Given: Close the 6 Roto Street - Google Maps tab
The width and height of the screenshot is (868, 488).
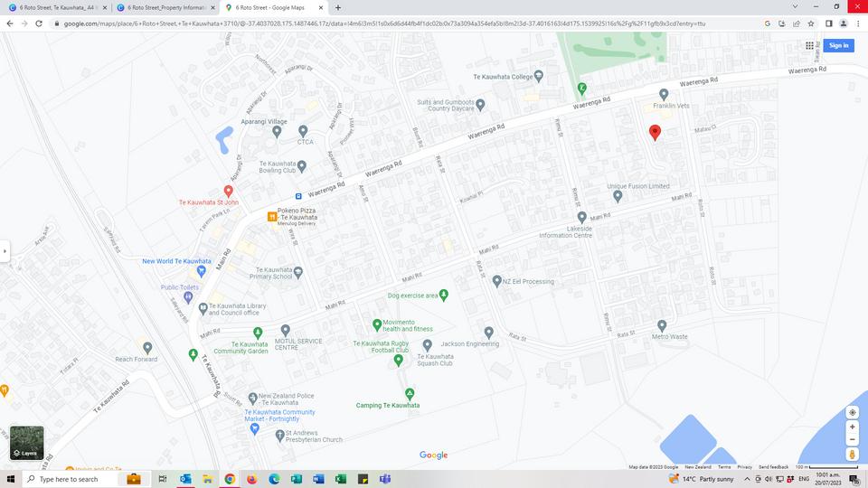Looking at the screenshot, I should point(320,8).
